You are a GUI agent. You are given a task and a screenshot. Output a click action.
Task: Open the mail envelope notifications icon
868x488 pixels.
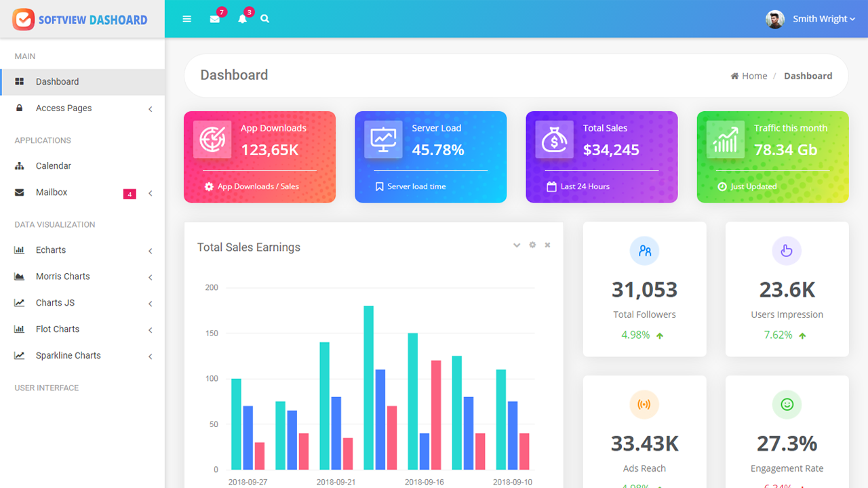point(215,19)
